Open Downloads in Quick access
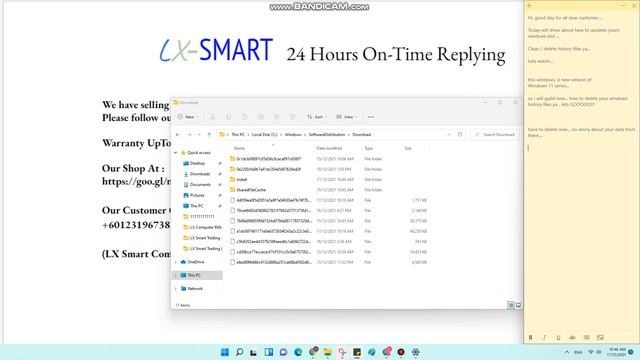The image size is (640, 360). tap(200, 174)
